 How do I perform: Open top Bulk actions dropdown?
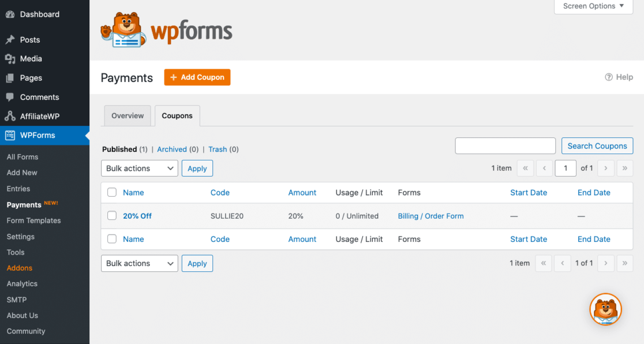(x=139, y=168)
